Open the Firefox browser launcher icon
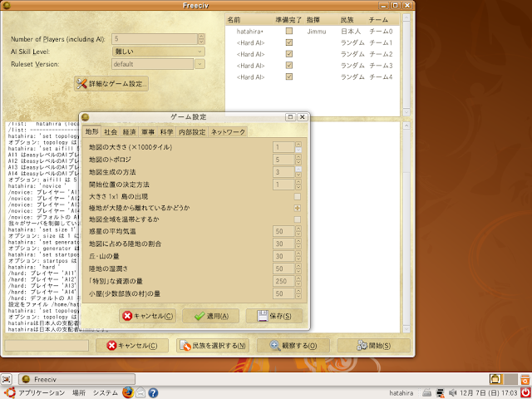The height and width of the screenshot is (399, 532). 128,392
